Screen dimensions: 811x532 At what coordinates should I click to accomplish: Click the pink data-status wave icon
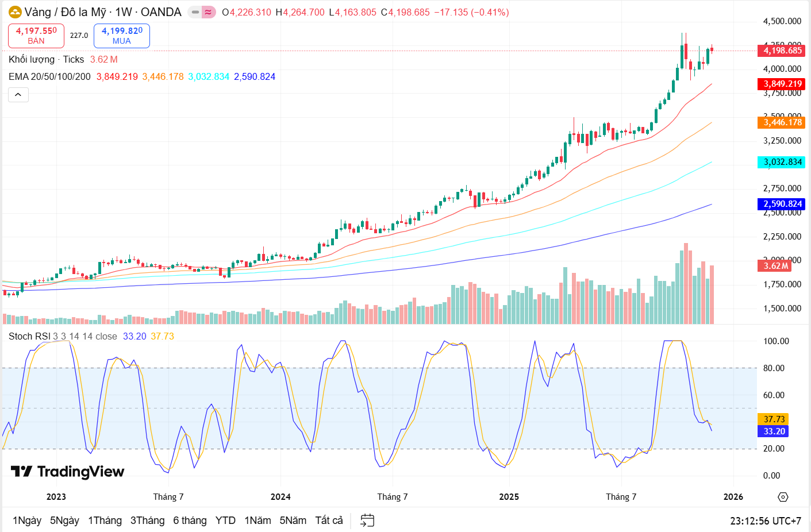pos(209,12)
